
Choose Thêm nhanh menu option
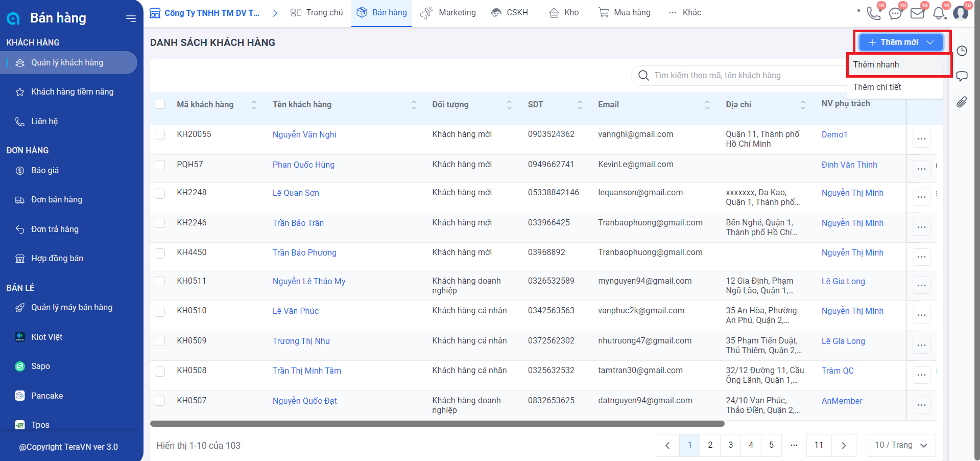895,65
